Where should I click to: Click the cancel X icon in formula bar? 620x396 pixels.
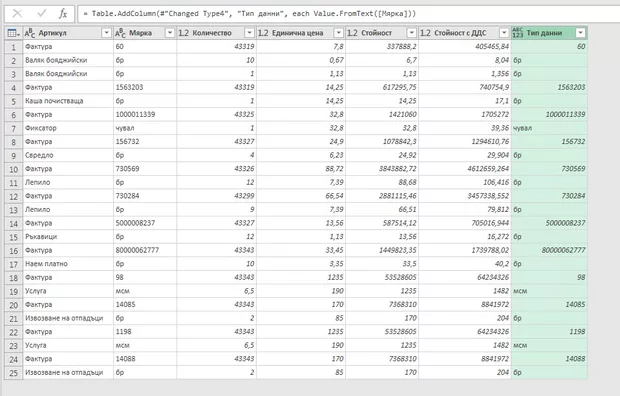click(x=17, y=14)
